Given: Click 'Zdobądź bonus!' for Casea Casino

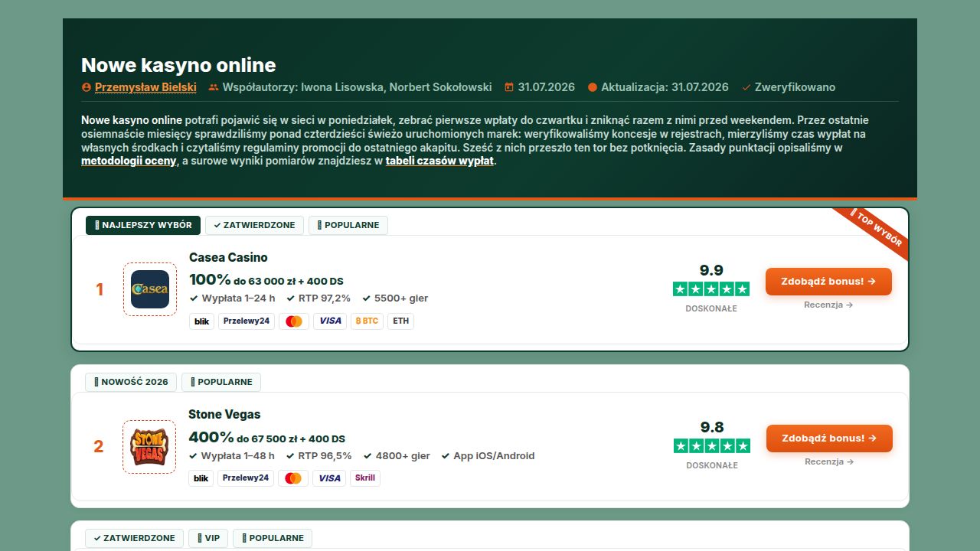Looking at the screenshot, I should pyautogui.click(x=828, y=281).
